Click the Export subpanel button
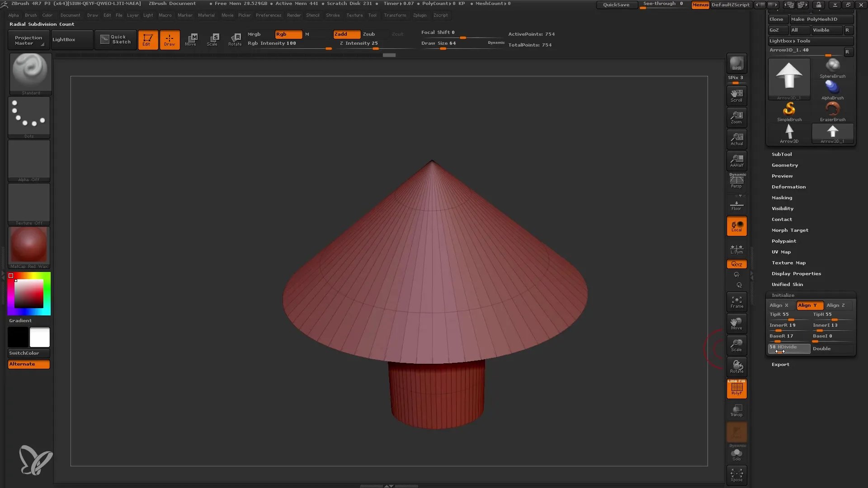Viewport: 868px width, 488px height. pyautogui.click(x=780, y=363)
